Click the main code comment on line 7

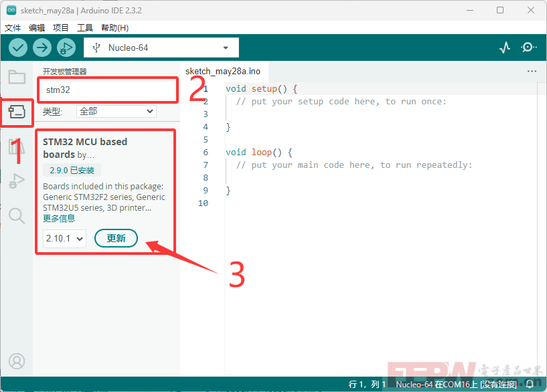point(354,165)
